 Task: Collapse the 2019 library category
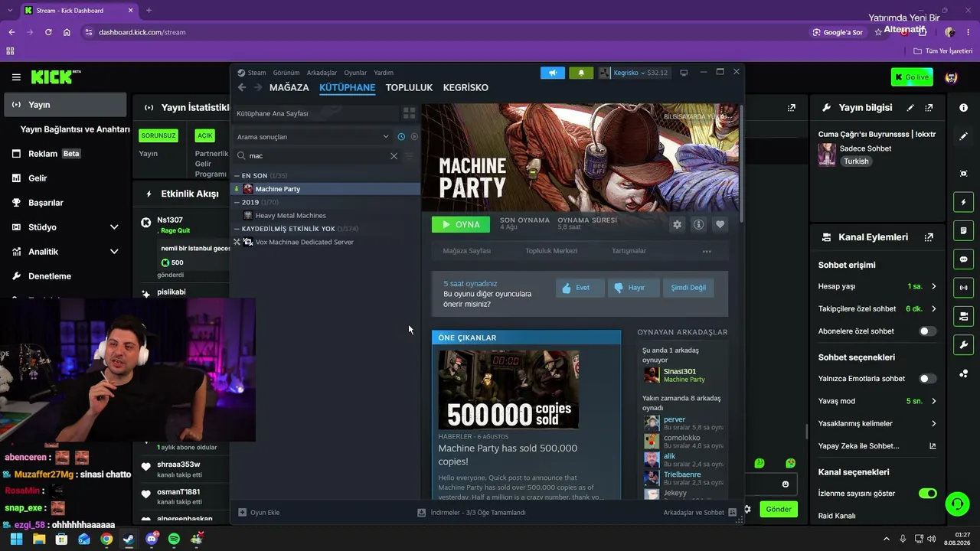coord(237,203)
